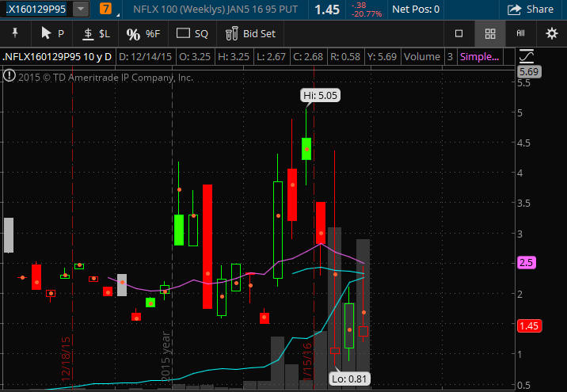Switch to single chart layout
Image resolution: width=567 pixels, height=392 pixels.
(459, 33)
